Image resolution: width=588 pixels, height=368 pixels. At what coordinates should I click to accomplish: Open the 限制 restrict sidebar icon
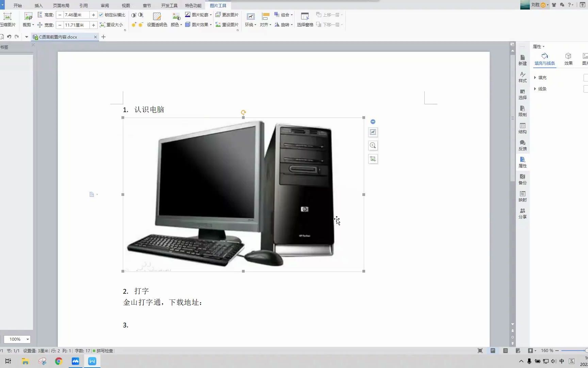pos(522,111)
